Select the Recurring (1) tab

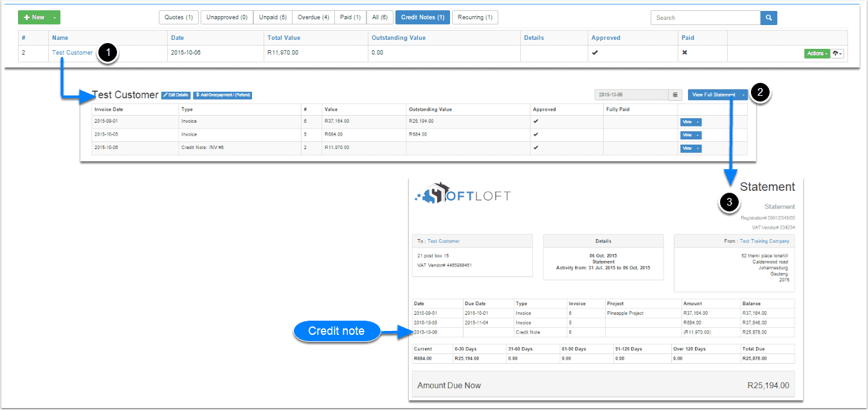coord(475,17)
